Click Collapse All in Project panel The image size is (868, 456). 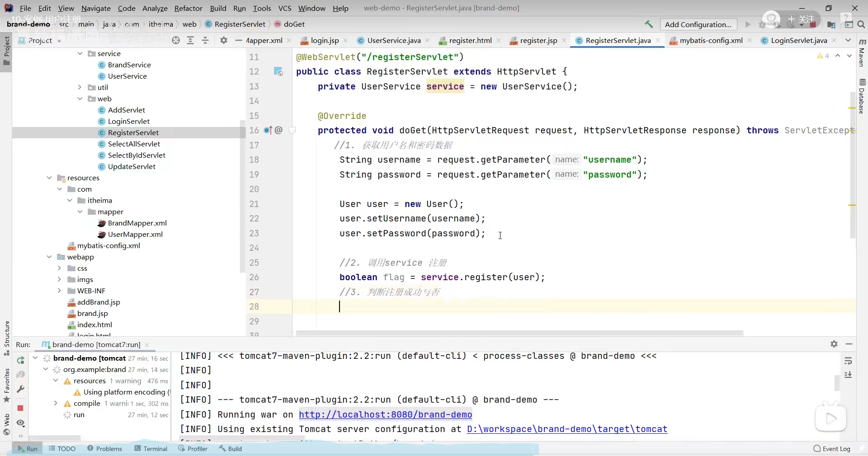pyautogui.click(x=205, y=40)
